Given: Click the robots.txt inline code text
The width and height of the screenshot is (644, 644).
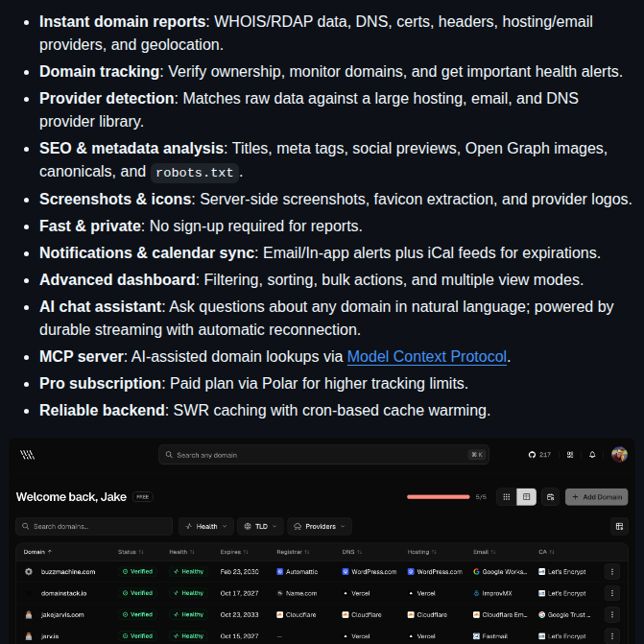Looking at the screenshot, I should [x=195, y=173].
